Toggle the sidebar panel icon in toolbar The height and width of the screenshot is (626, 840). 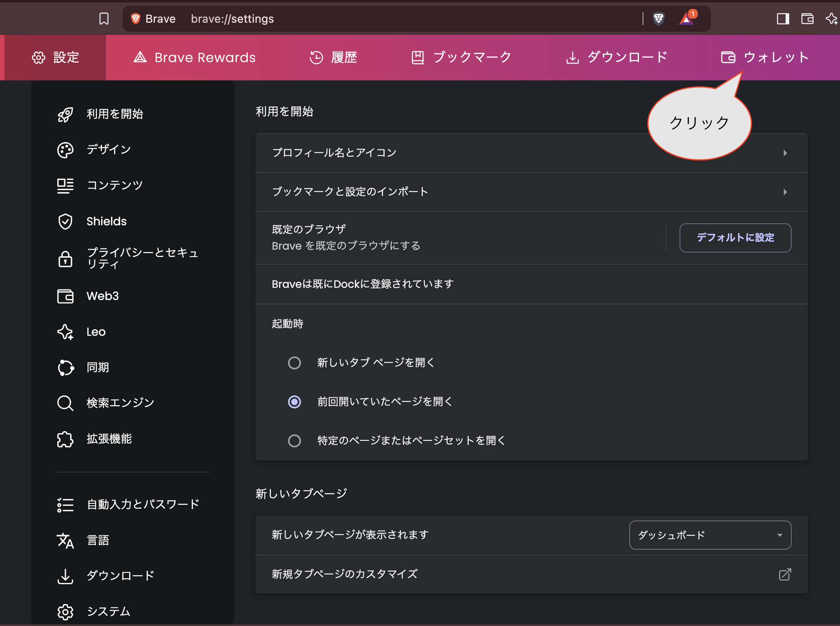pos(783,19)
